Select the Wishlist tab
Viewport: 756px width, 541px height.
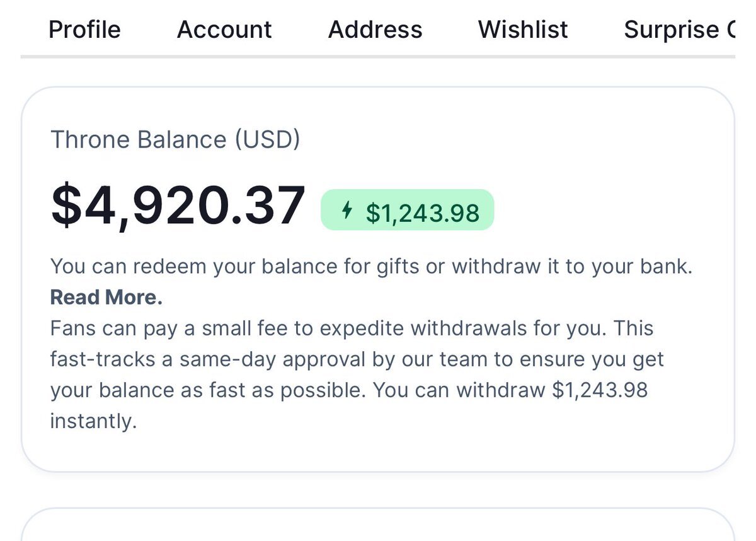(523, 30)
